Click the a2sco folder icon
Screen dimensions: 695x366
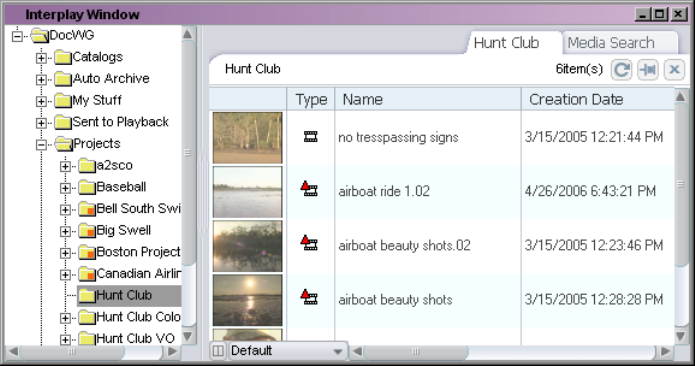pos(87,166)
